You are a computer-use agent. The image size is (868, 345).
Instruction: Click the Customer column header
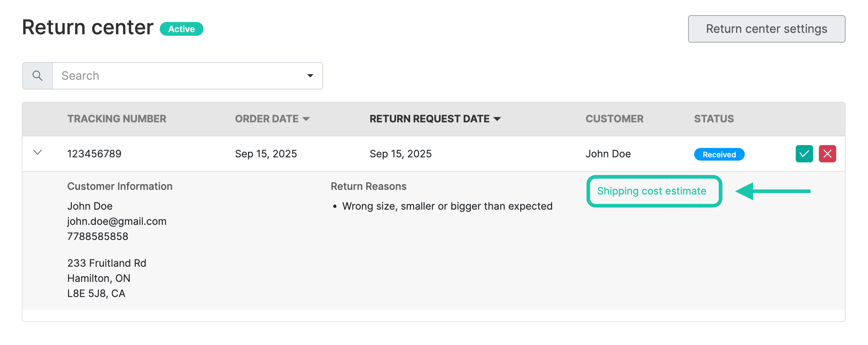pos(614,119)
